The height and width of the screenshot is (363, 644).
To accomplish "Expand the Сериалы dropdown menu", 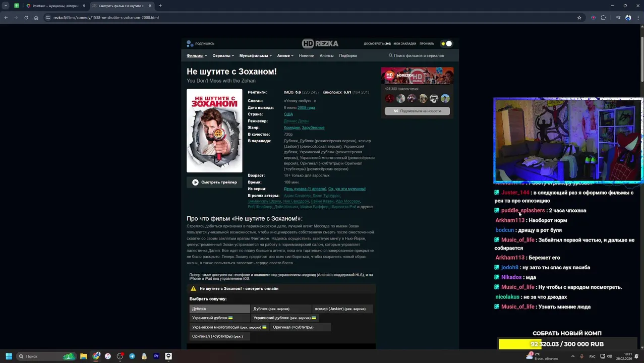I will [223, 55].
